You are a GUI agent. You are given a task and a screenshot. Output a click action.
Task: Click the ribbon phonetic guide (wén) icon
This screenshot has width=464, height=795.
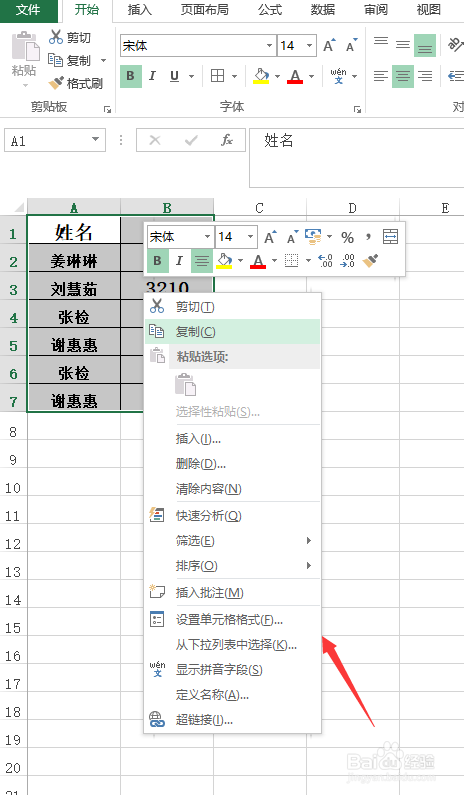(x=338, y=76)
